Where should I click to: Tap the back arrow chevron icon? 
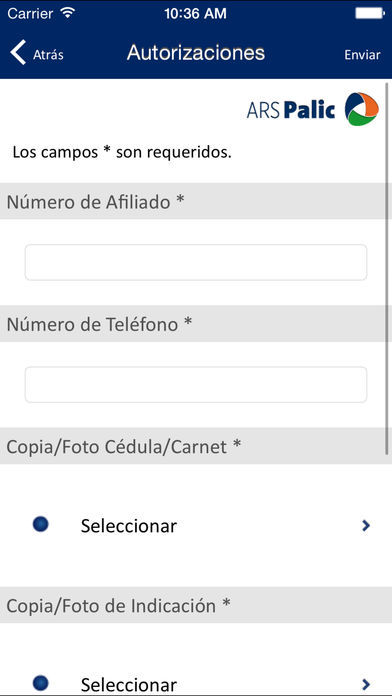(19, 53)
